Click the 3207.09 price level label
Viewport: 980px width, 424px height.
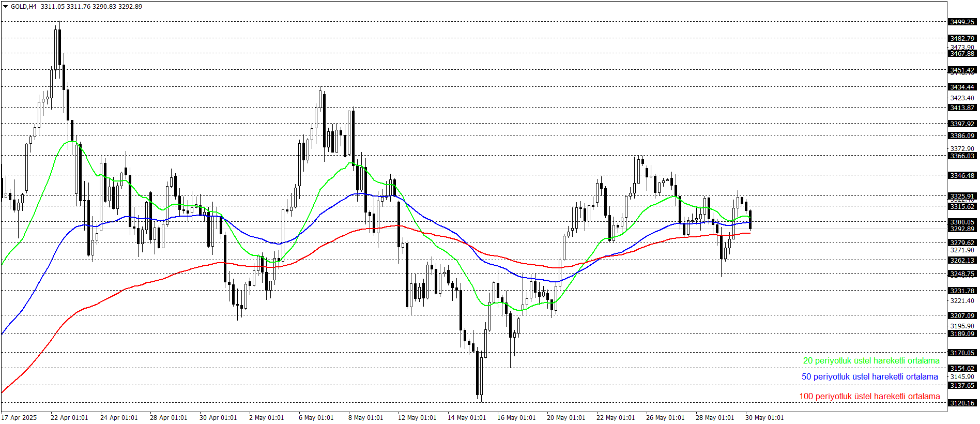pos(962,315)
